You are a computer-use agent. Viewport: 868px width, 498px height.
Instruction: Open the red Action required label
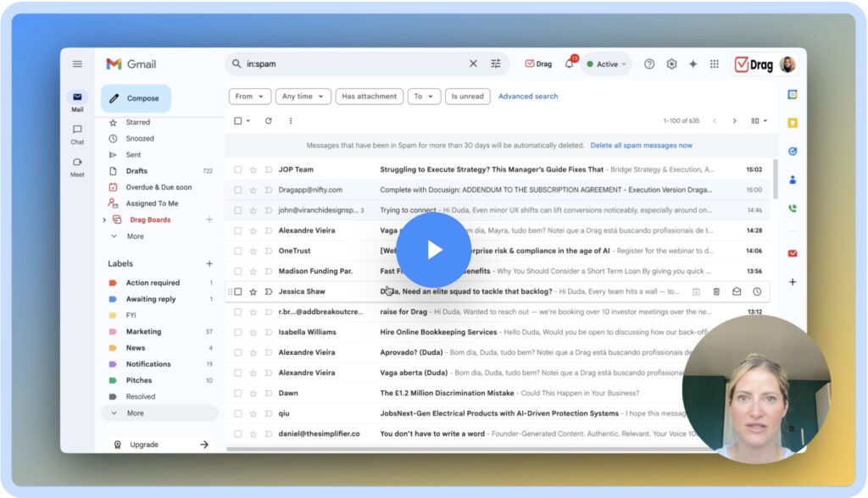coord(153,283)
